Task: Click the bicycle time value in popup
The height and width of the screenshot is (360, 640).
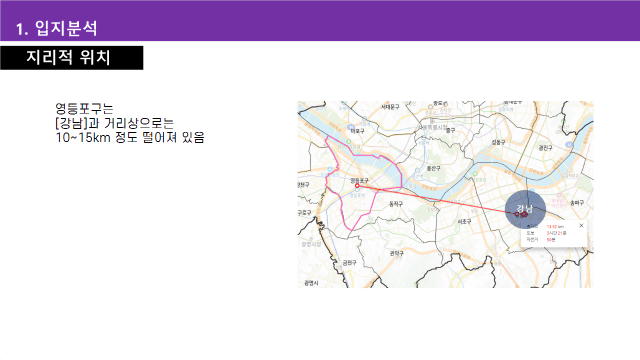Action: [551, 240]
